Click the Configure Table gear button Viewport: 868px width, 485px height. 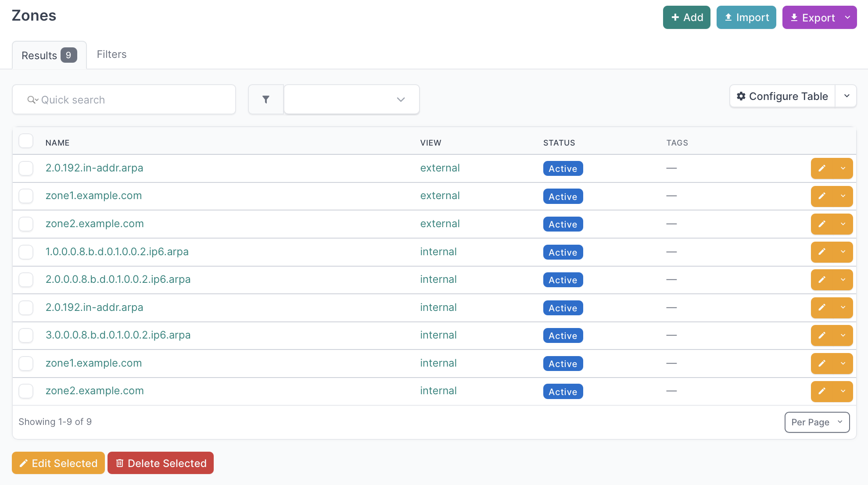click(x=782, y=96)
